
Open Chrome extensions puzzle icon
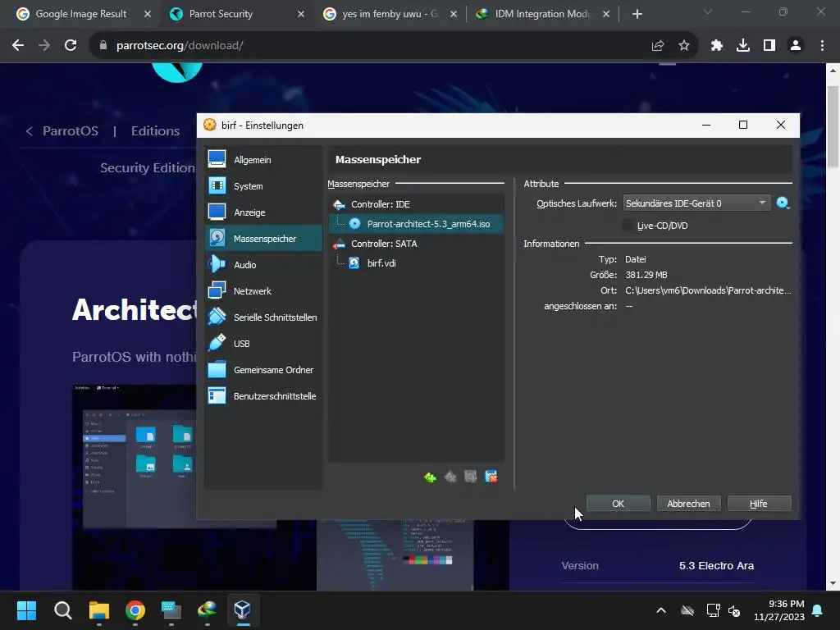click(717, 46)
